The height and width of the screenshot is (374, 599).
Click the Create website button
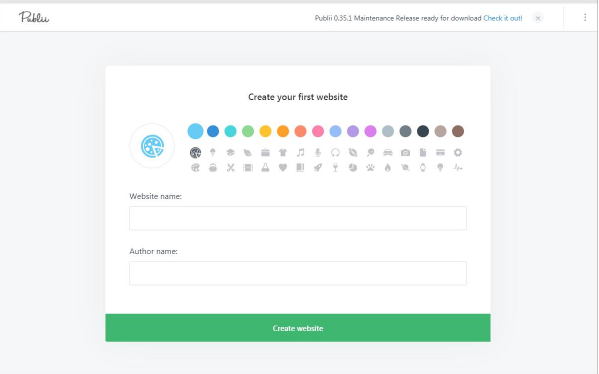298,328
